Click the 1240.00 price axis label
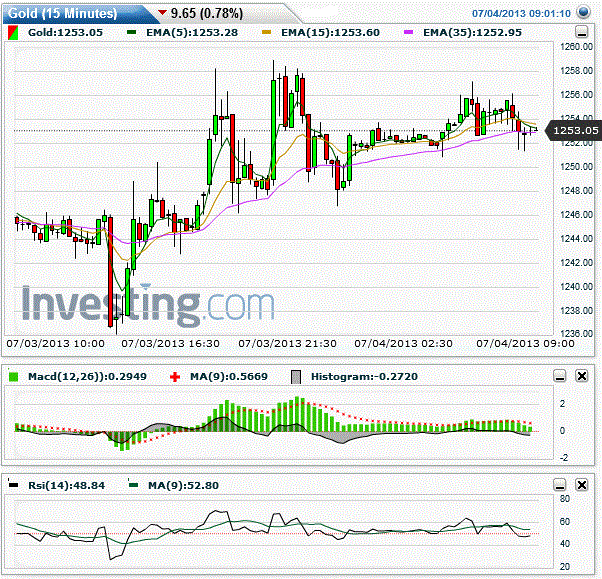 (x=576, y=286)
